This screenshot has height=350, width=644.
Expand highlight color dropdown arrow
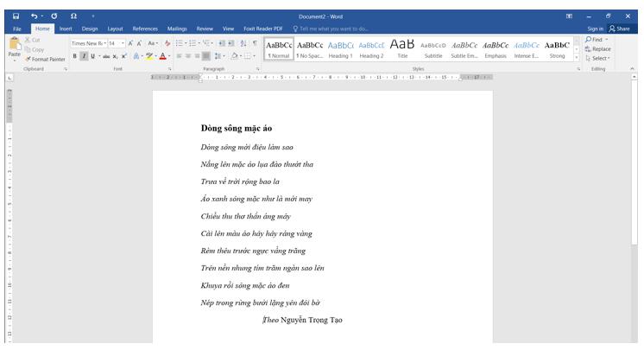[x=155, y=56]
